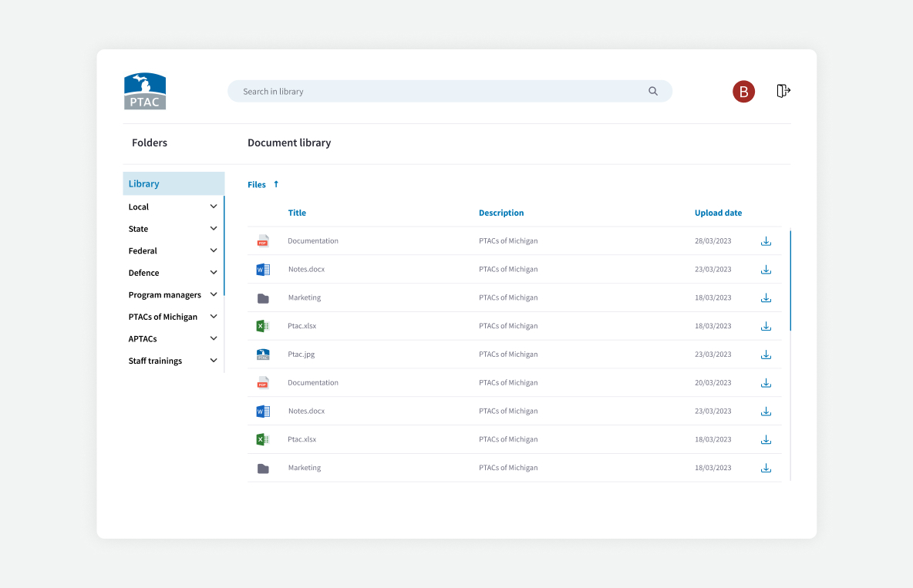Sort files using the Files arrow

tap(276, 184)
